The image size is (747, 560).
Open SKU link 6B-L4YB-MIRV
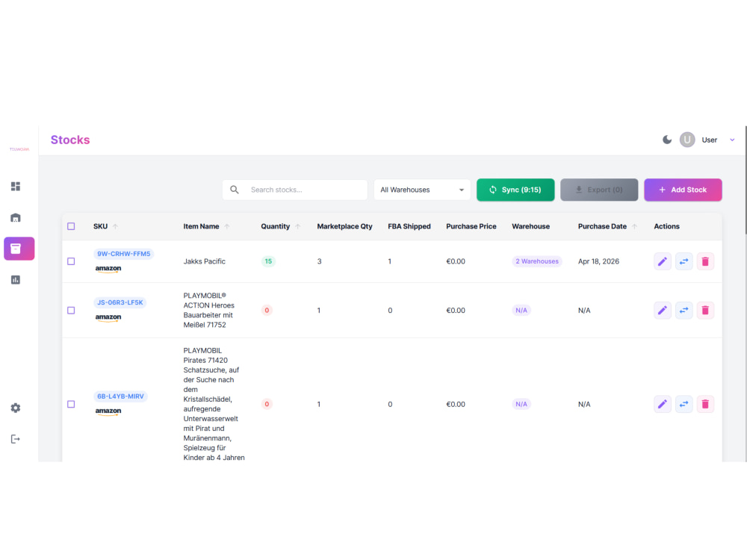120,396
